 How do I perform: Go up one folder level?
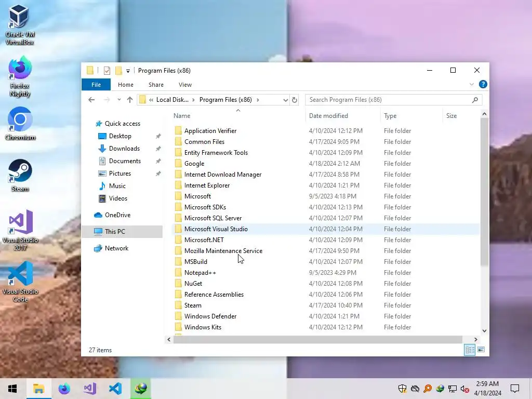129,100
